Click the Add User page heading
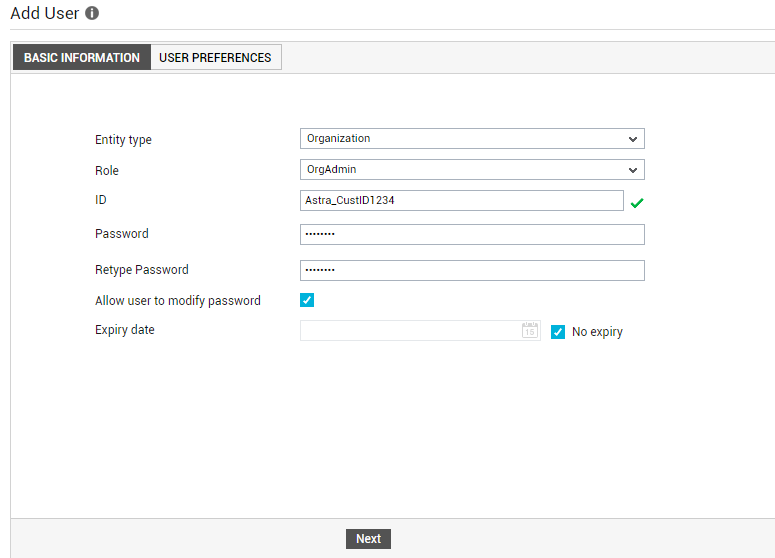The height and width of the screenshot is (558, 775). tap(44, 13)
